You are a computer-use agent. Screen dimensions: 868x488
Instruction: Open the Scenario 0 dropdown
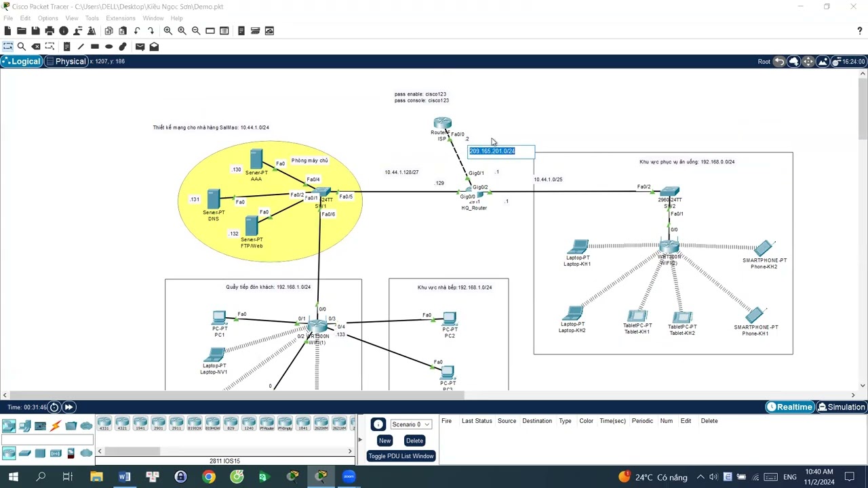pos(411,424)
